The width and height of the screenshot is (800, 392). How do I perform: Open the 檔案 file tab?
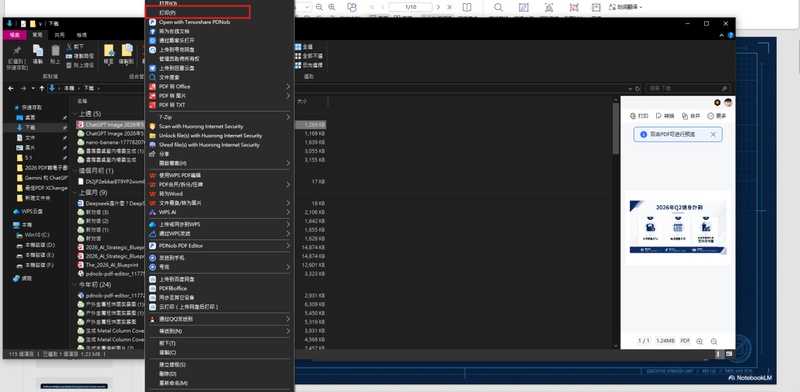pyautogui.click(x=14, y=35)
